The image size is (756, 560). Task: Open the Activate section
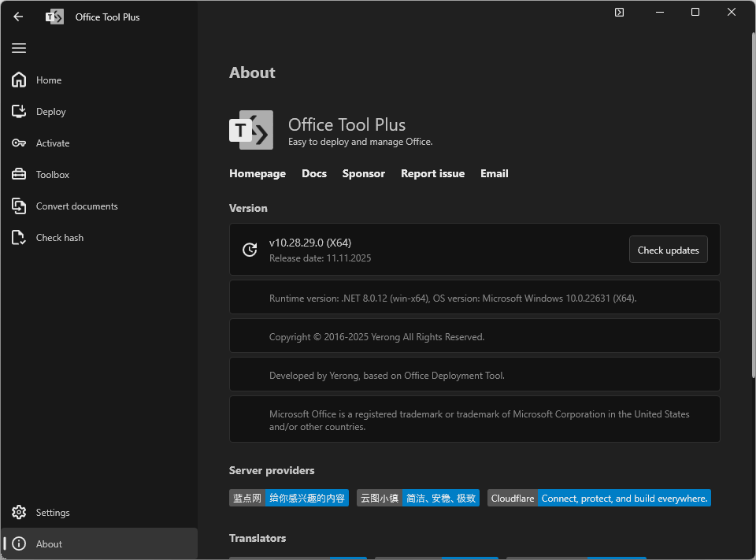99,143
